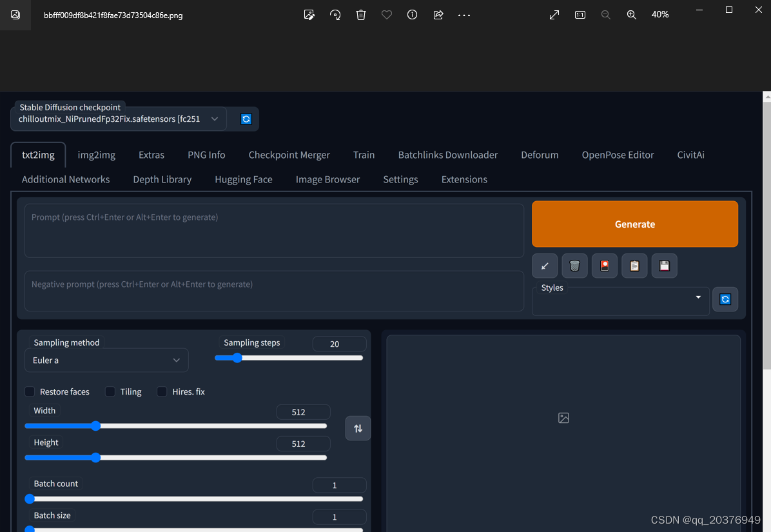Swap width and height values
This screenshot has height=532, width=771.
click(x=358, y=428)
